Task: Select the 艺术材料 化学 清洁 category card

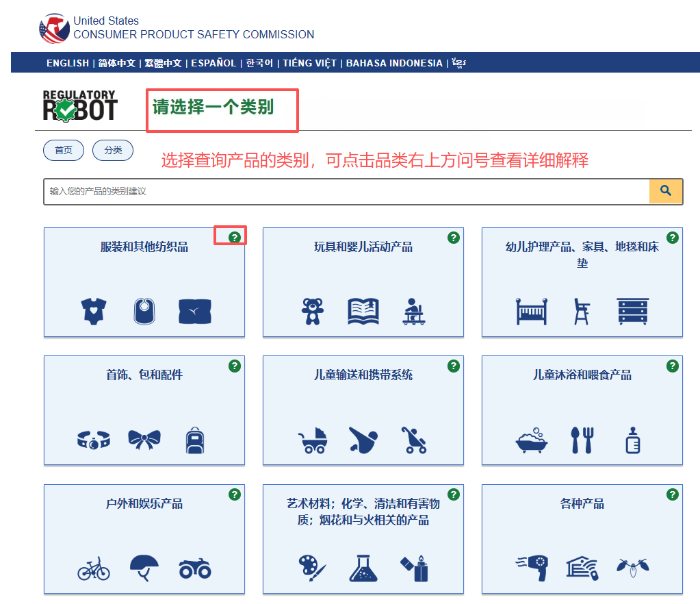Action: pos(363,539)
